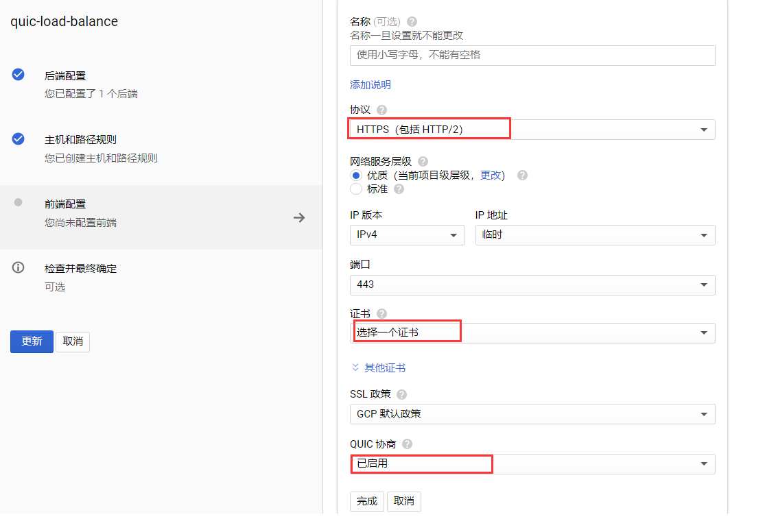Screen dimensions: 765x532
Task: Click gray dot icon for 前端配置 step
Action: click(x=18, y=202)
